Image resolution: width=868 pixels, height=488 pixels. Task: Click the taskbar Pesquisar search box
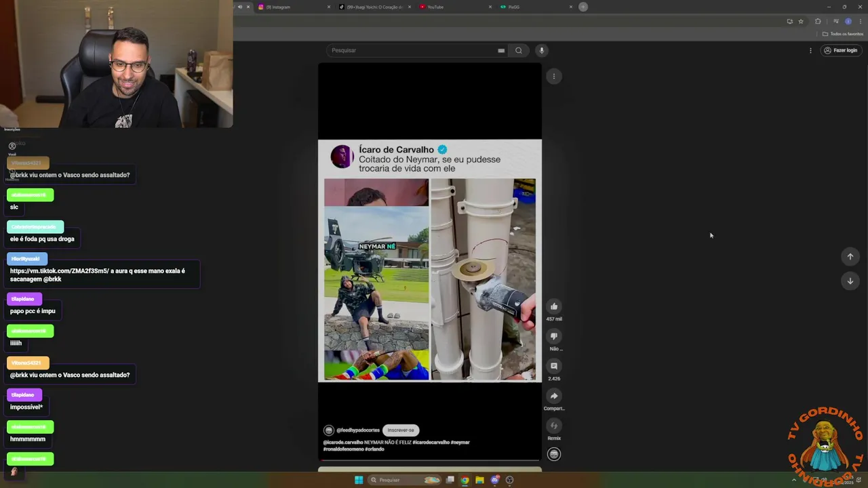point(404,480)
